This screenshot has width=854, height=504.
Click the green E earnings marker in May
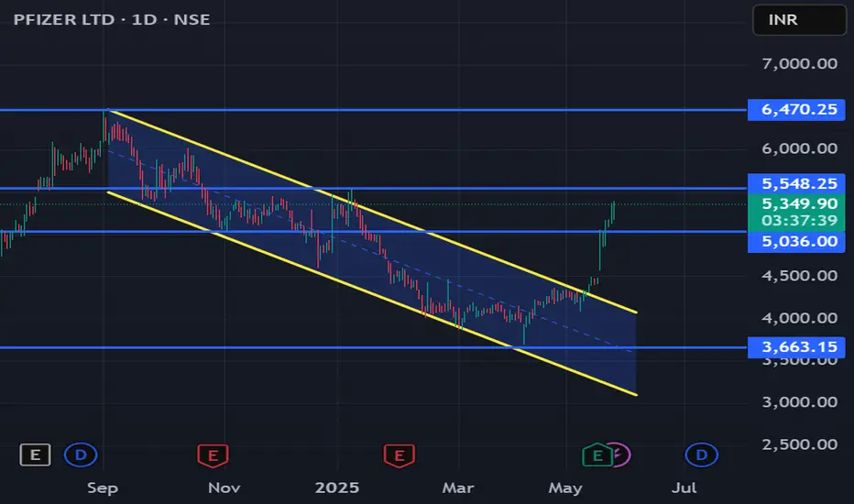[x=597, y=455]
